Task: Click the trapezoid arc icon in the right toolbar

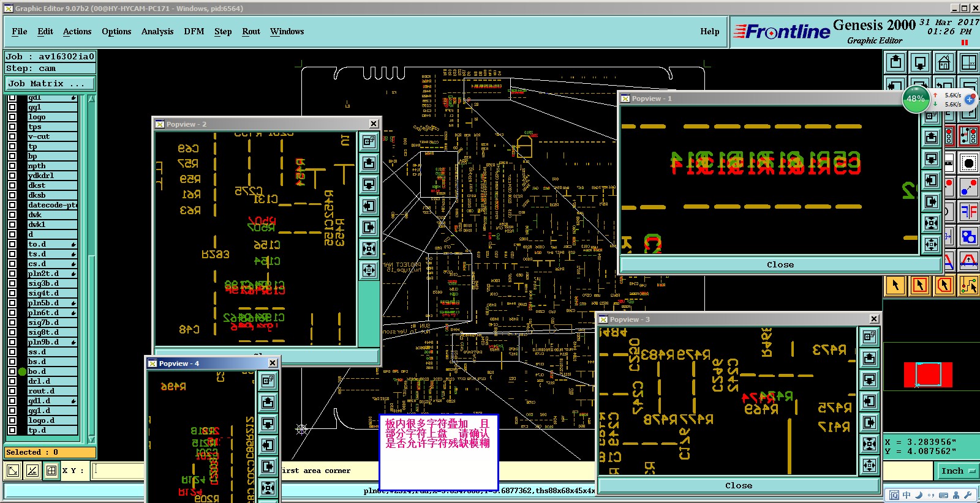Action: [x=969, y=261]
